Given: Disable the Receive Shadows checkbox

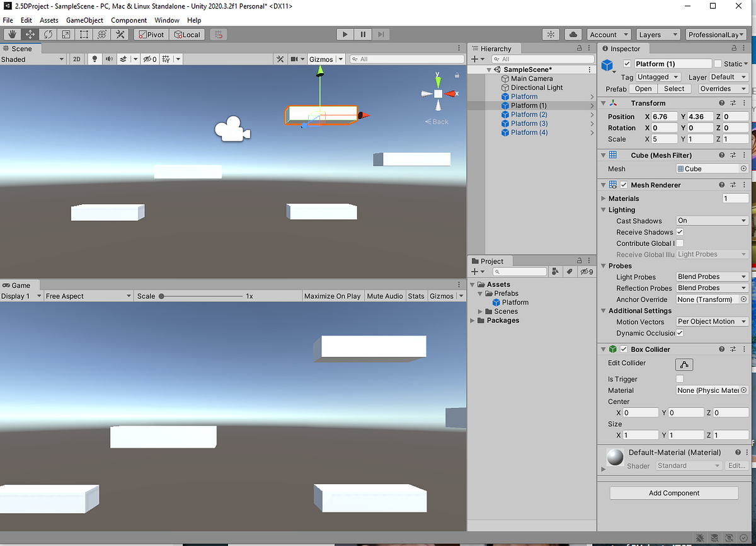Looking at the screenshot, I should click(679, 231).
